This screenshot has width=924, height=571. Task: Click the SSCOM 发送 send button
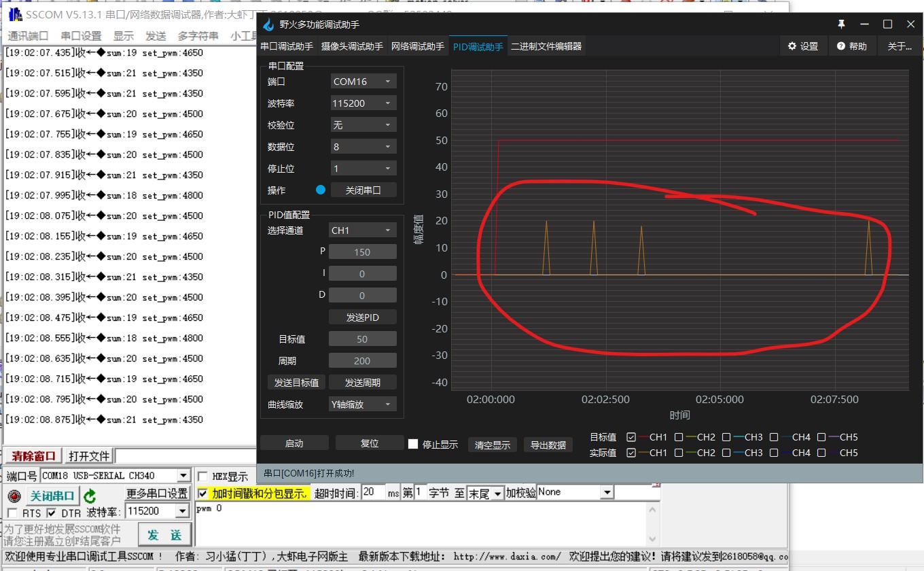click(x=164, y=535)
